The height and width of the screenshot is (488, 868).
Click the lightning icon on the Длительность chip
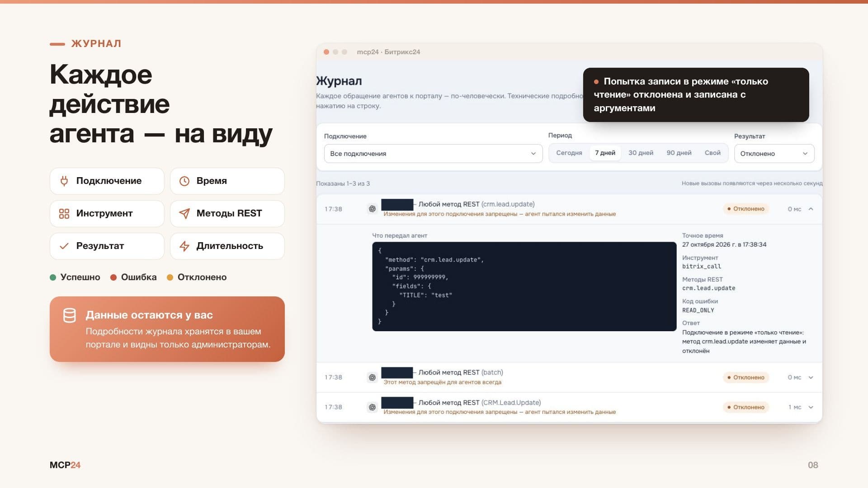click(x=184, y=246)
